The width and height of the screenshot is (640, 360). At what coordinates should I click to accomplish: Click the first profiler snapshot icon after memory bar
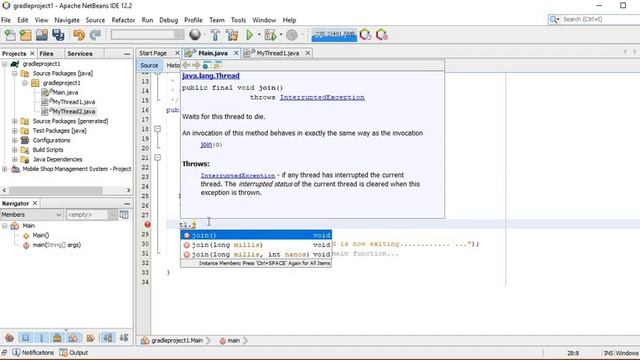coord(365,35)
